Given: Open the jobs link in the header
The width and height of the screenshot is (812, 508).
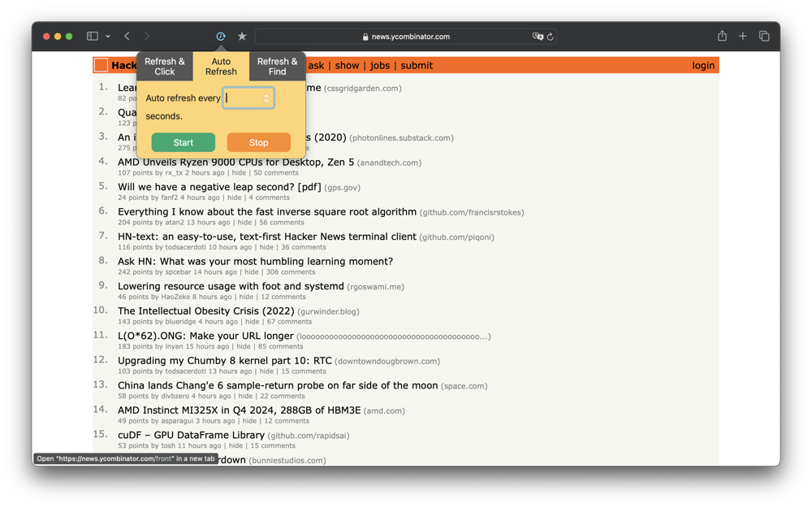Looking at the screenshot, I should (379, 65).
